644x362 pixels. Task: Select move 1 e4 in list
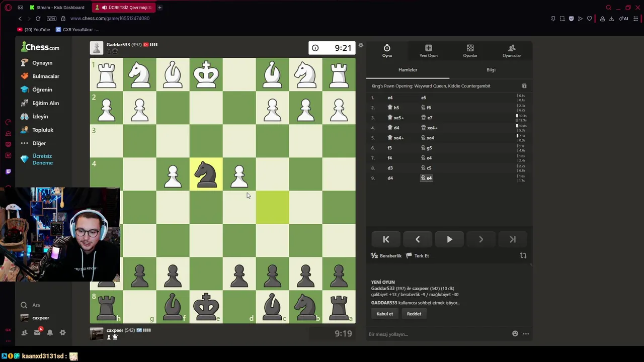[390, 98]
